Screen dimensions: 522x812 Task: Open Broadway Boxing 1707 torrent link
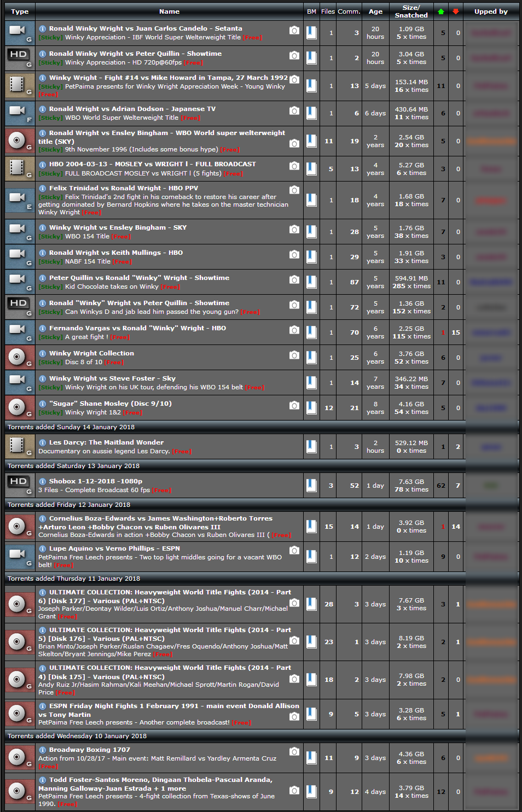(90, 750)
